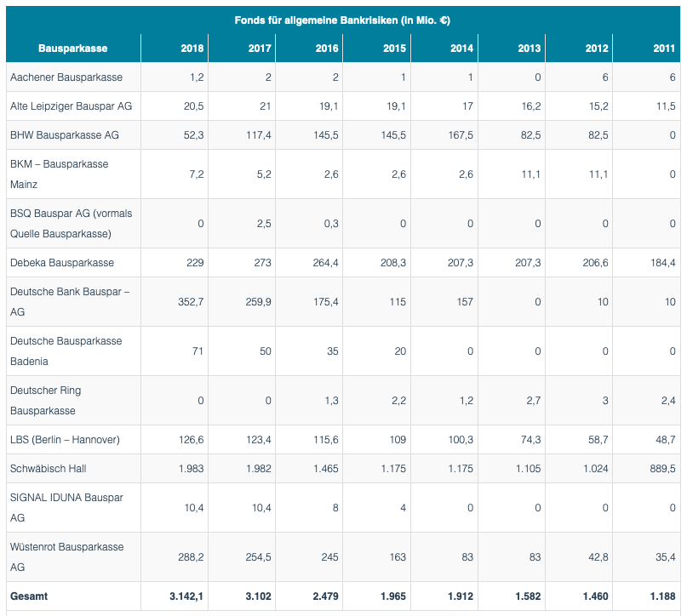
Task: Select the 'Deutsche Bausparkasse Badenia' row name
Action: [x=66, y=351]
